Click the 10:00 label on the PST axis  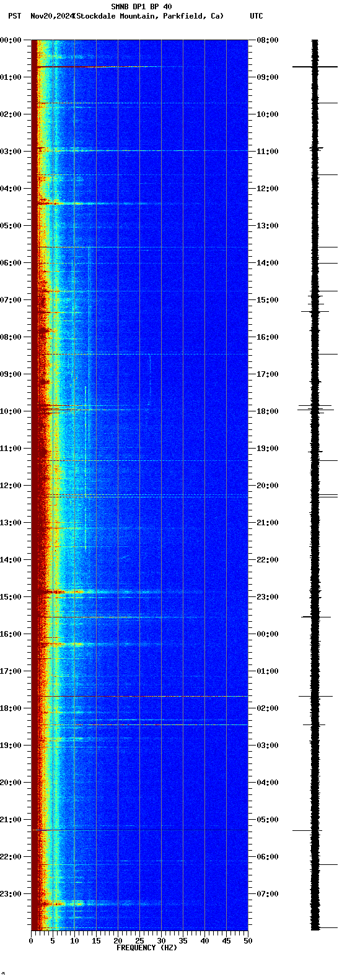[x=11, y=411]
